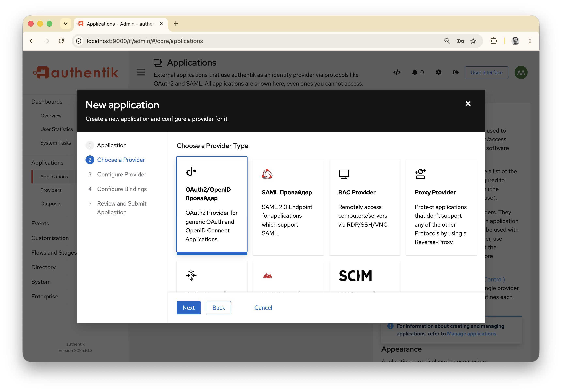The height and width of the screenshot is (392, 562).
Task: Click the browser back arrow
Action: click(x=32, y=41)
